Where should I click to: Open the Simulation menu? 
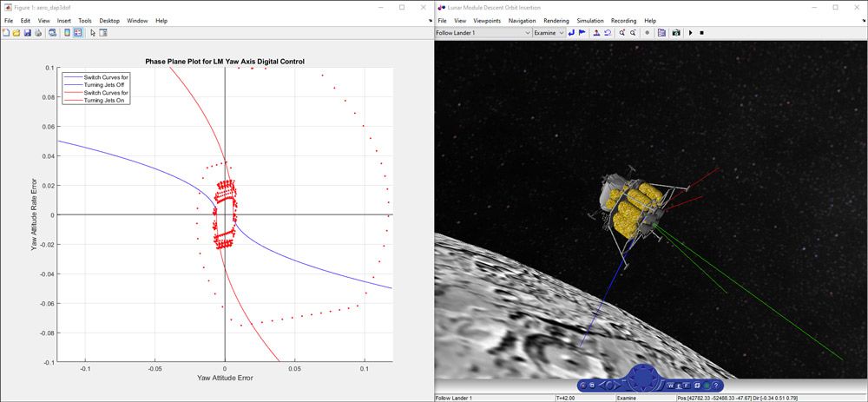click(590, 21)
